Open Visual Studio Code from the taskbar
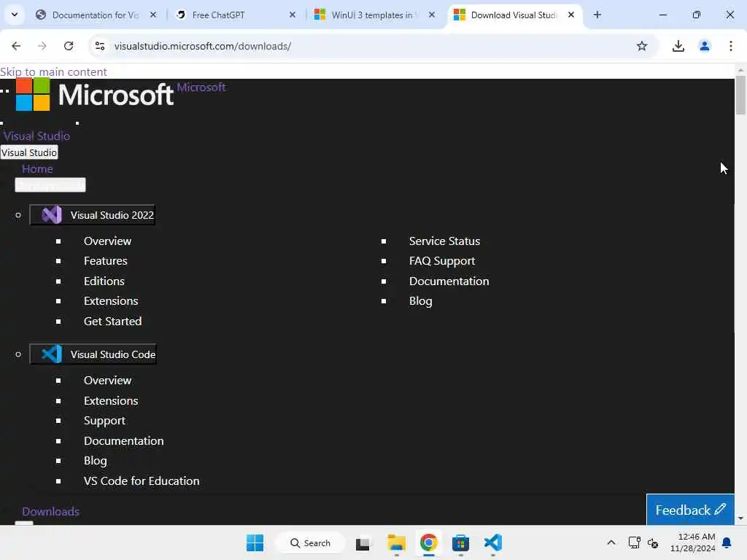 492,542
